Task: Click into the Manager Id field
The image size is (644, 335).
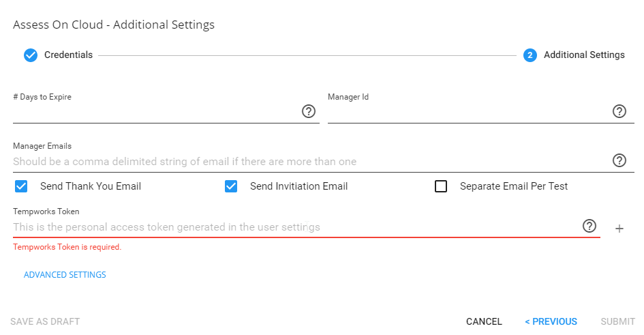Action: (467, 113)
